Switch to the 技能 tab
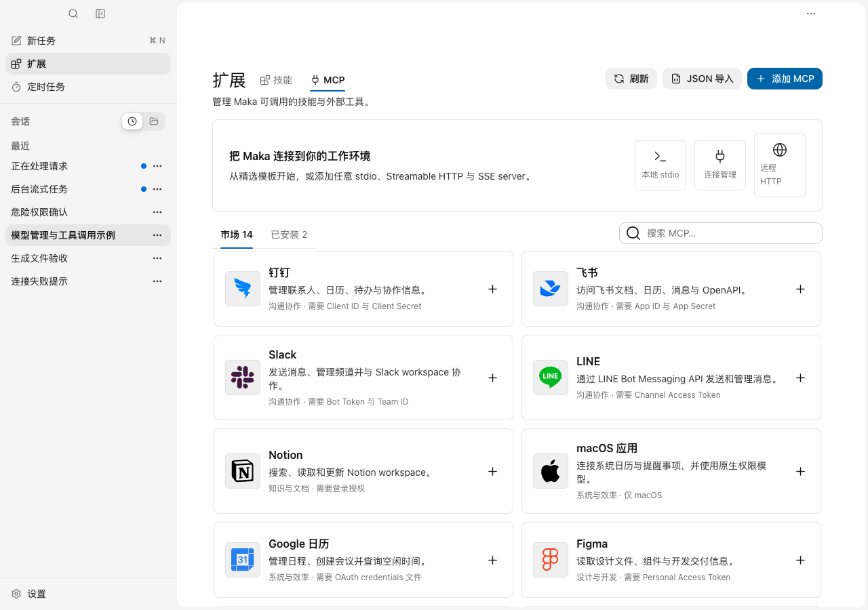 click(276, 80)
